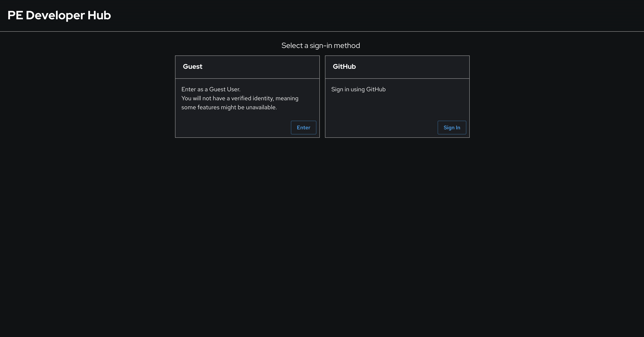Viewport: 644px width, 337px height.
Task: Click the 'You will not have a verified identity' line
Action: [x=240, y=98]
